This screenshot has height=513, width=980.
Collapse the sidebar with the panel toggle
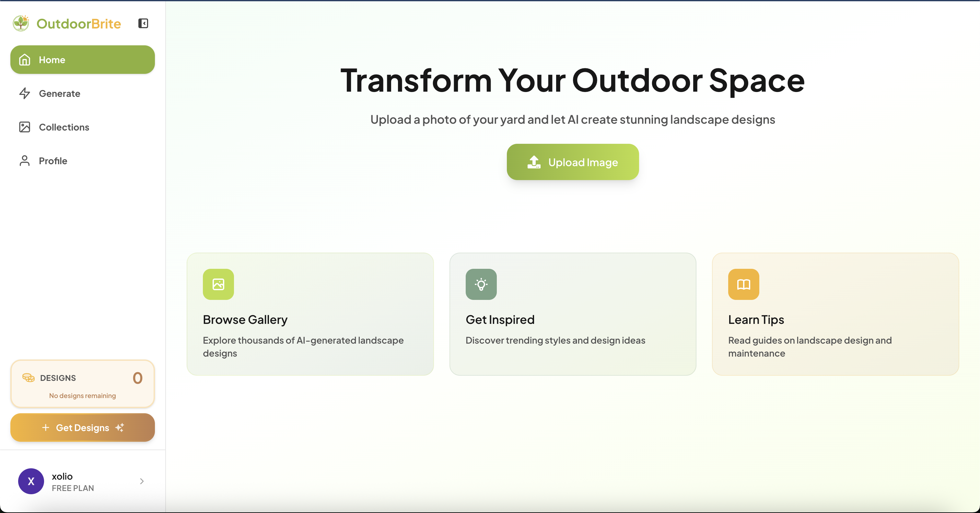click(143, 23)
